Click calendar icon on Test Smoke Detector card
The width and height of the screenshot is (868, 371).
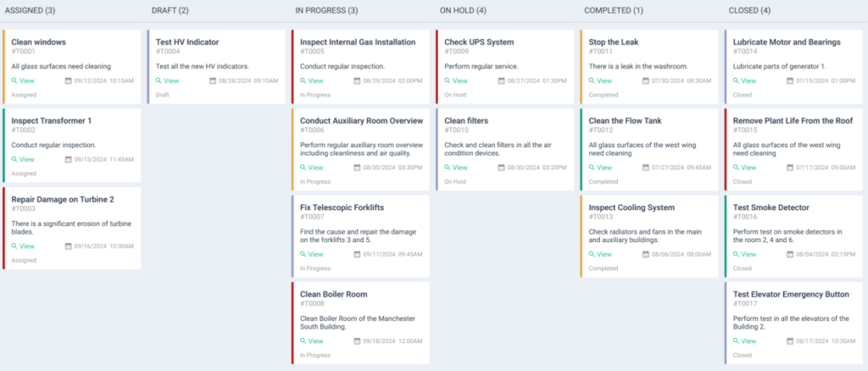[x=791, y=254]
